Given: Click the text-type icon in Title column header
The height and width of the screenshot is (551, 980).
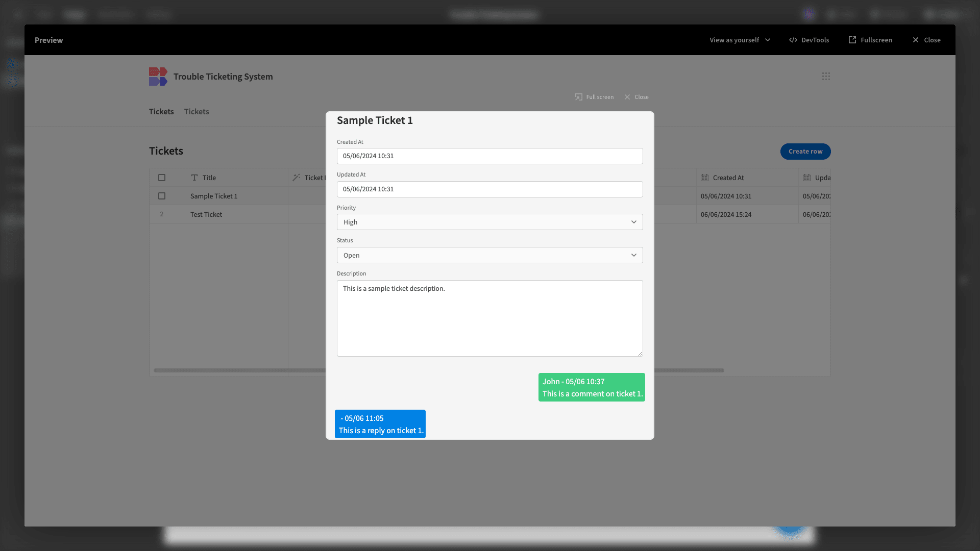Looking at the screenshot, I should click(x=194, y=178).
